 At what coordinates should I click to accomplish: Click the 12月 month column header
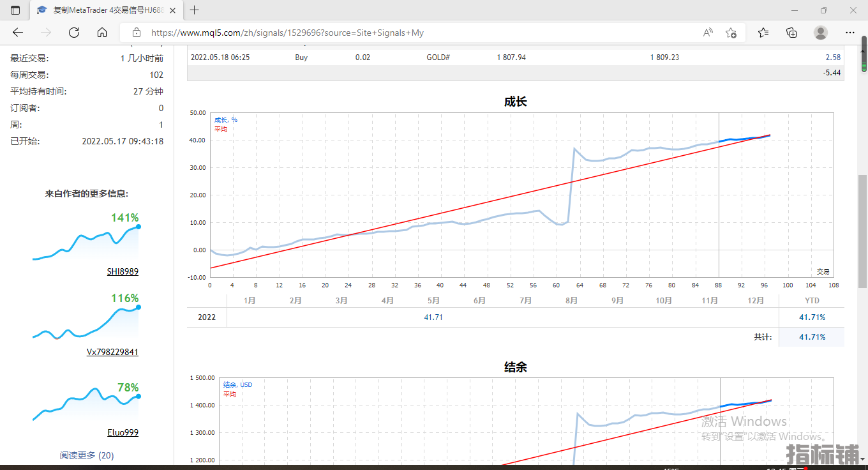tap(756, 301)
